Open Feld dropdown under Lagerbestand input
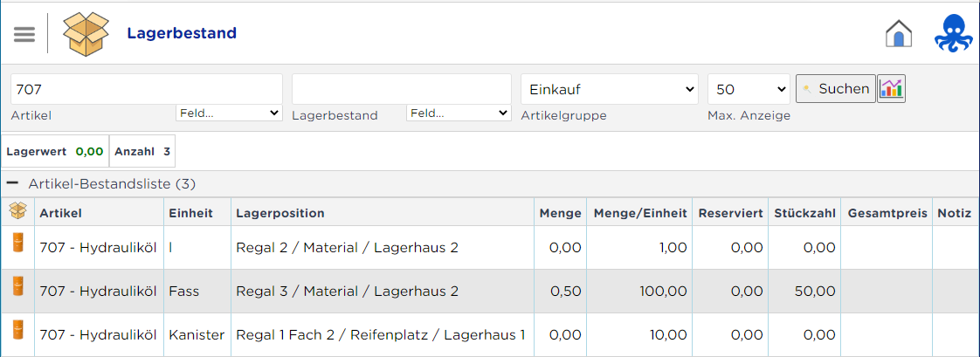980x357 pixels. click(x=459, y=113)
